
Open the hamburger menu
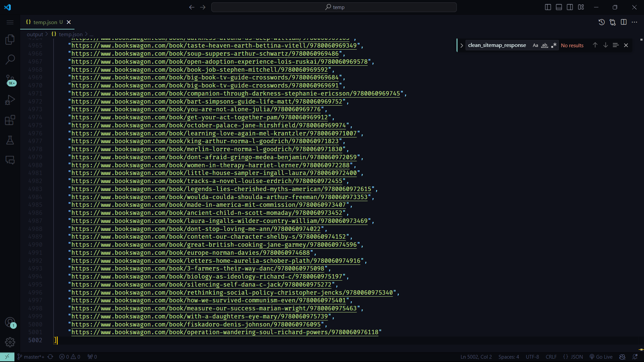point(10,22)
